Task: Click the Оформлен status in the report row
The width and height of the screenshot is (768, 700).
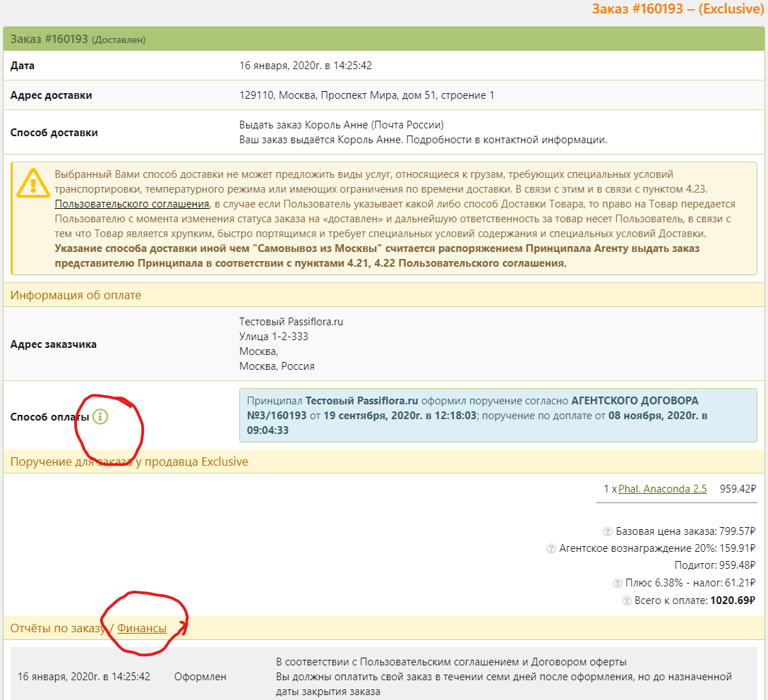Action: click(x=200, y=677)
